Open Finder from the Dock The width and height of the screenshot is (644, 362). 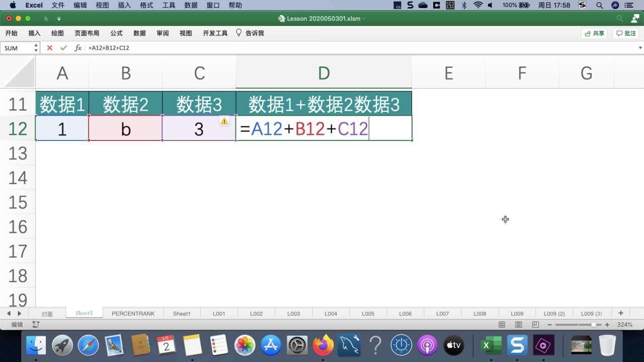tap(36, 345)
